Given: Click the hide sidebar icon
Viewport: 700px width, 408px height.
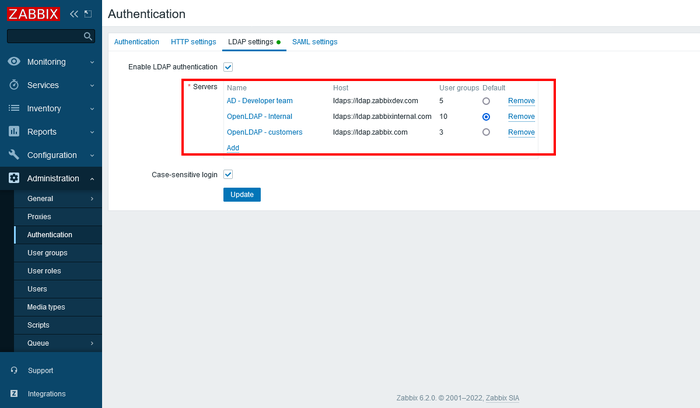Looking at the screenshot, I should pos(88,14).
